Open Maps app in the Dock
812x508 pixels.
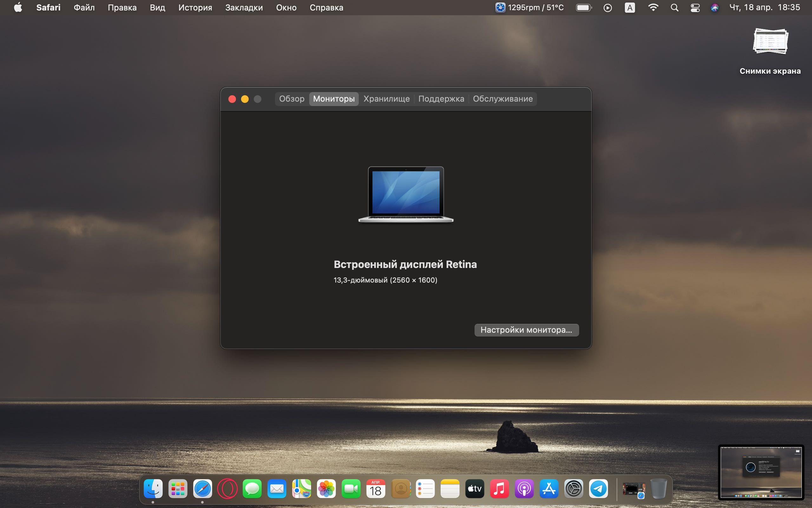tap(301, 489)
